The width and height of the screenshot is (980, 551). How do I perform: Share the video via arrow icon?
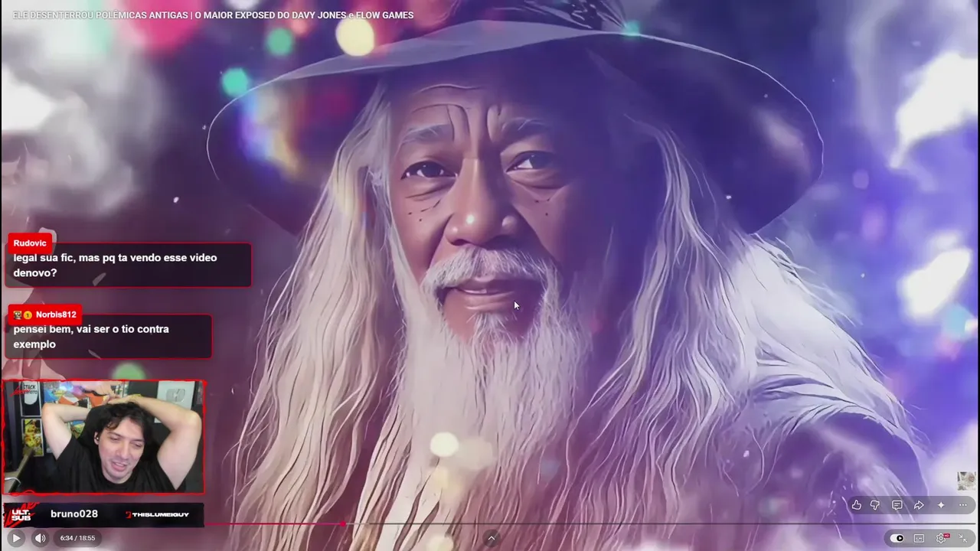(919, 505)
